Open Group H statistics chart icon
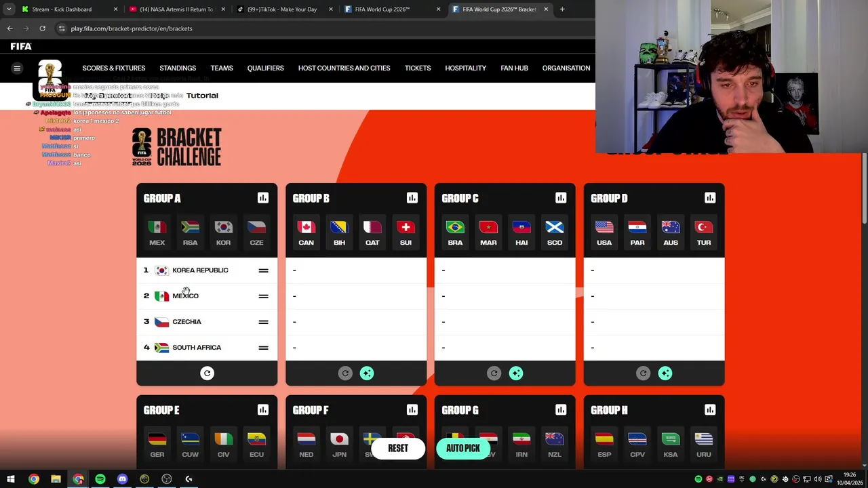 point(710,409)
